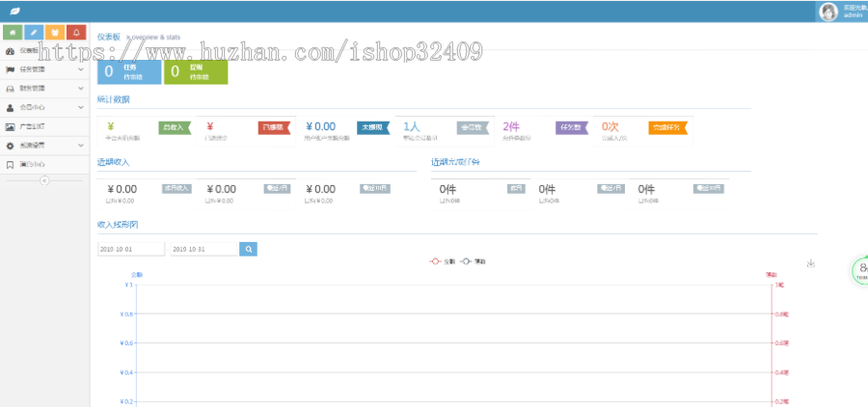
Task: Click the 1人 member count value
Action: coord(411,126)
